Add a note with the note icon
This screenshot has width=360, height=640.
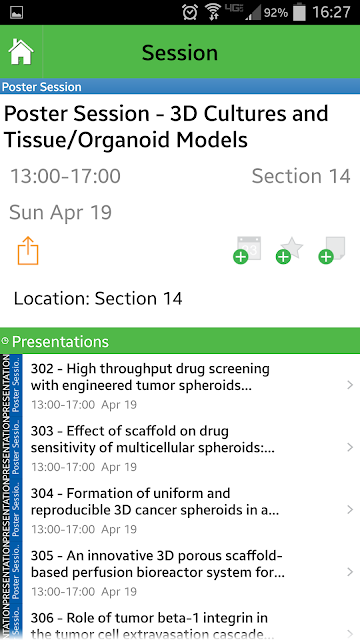tap(332, 250)
